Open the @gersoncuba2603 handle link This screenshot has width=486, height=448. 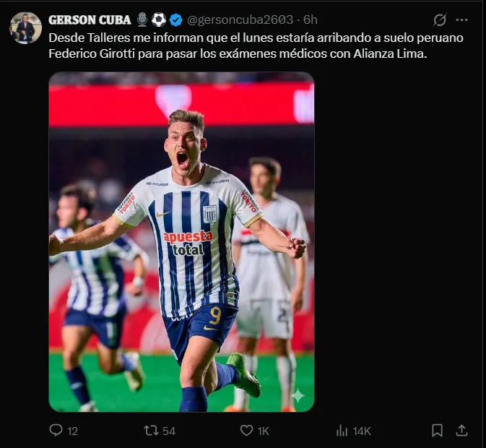240,20
